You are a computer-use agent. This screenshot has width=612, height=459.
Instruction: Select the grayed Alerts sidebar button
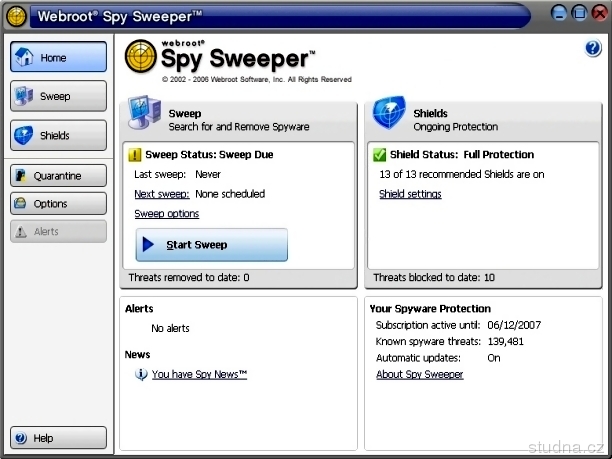(59, 231)
